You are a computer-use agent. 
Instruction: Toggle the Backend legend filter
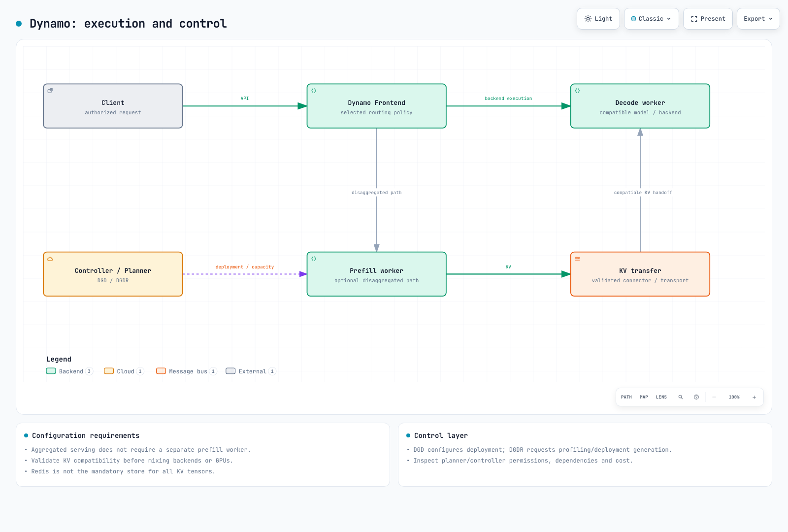[69, 371]
